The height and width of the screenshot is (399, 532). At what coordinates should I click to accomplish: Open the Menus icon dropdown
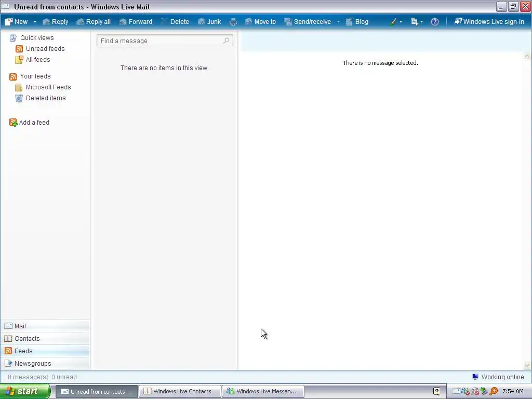417,22
